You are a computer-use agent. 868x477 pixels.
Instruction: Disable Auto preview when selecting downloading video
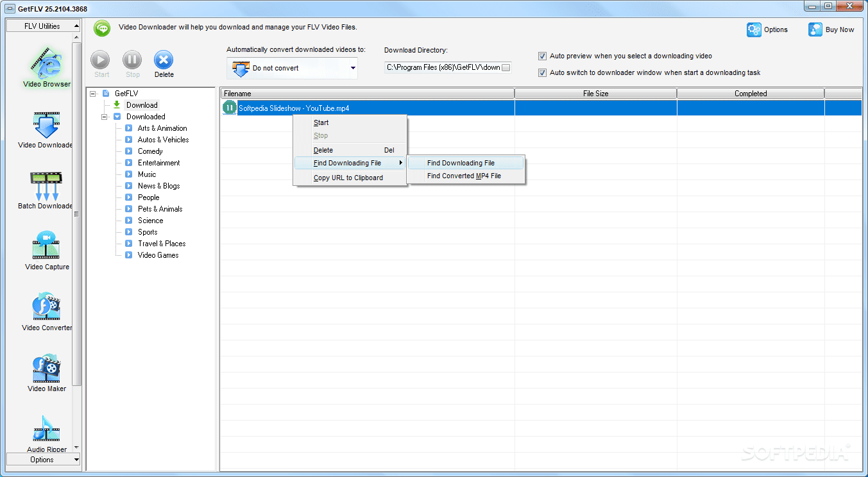click(x=543, y=56)
